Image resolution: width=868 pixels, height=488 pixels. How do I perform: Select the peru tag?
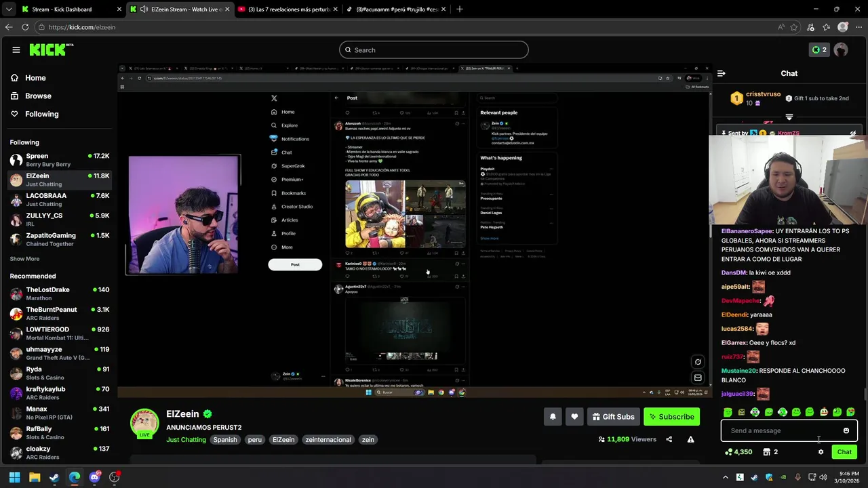point(254,439)
